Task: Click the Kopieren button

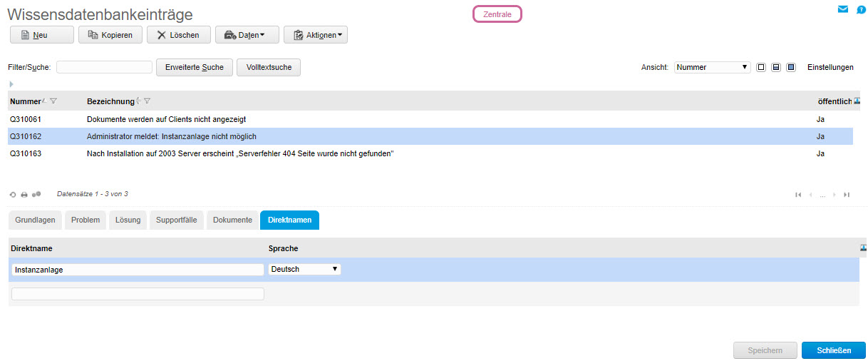Action: [x=110, y=35]
